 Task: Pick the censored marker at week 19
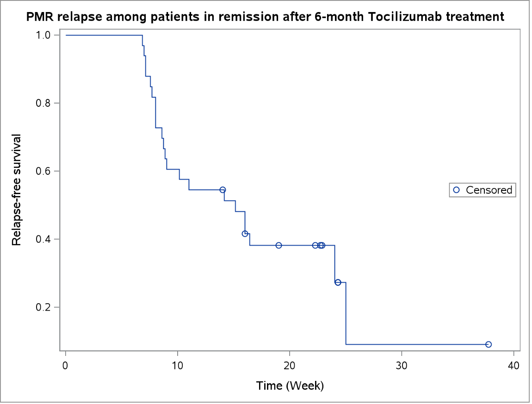278,245
